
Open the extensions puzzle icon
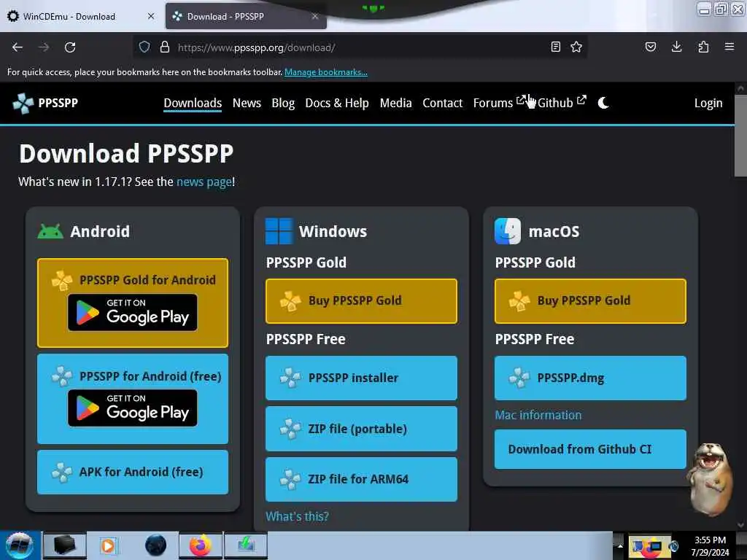[x=703, y=47]
